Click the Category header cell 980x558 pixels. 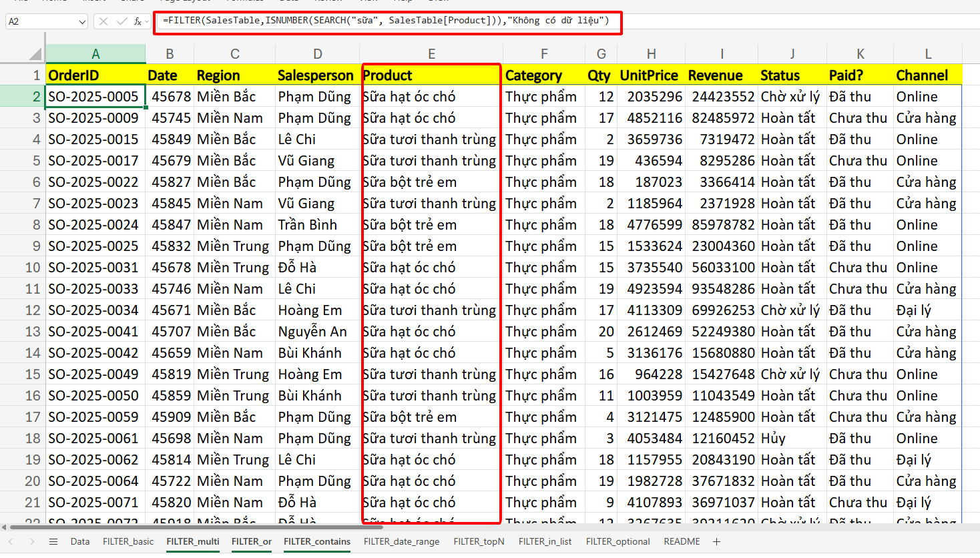(544, 75)
